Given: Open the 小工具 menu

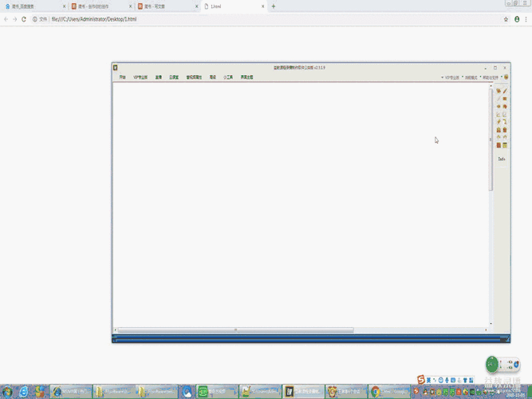Looking at the screenshot, I should 228,77.
